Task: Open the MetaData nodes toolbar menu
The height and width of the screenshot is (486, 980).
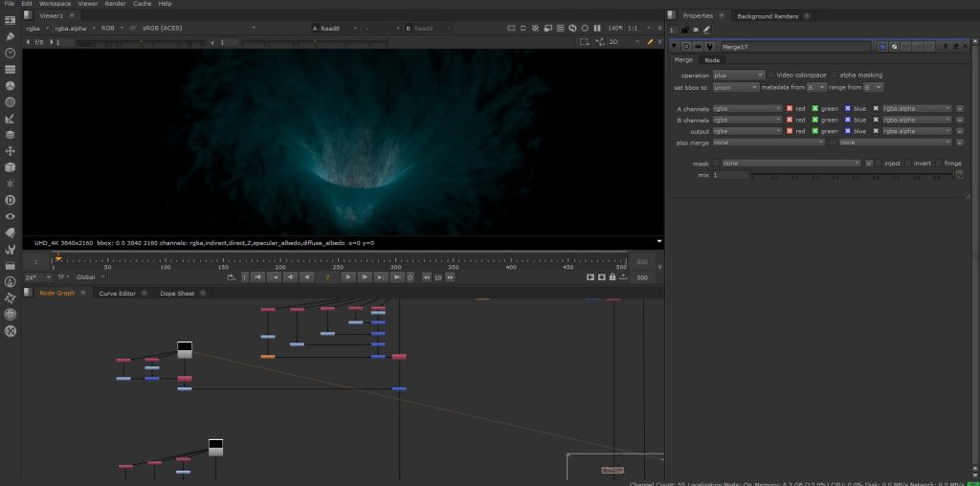Action: click(x=10, y=232)
